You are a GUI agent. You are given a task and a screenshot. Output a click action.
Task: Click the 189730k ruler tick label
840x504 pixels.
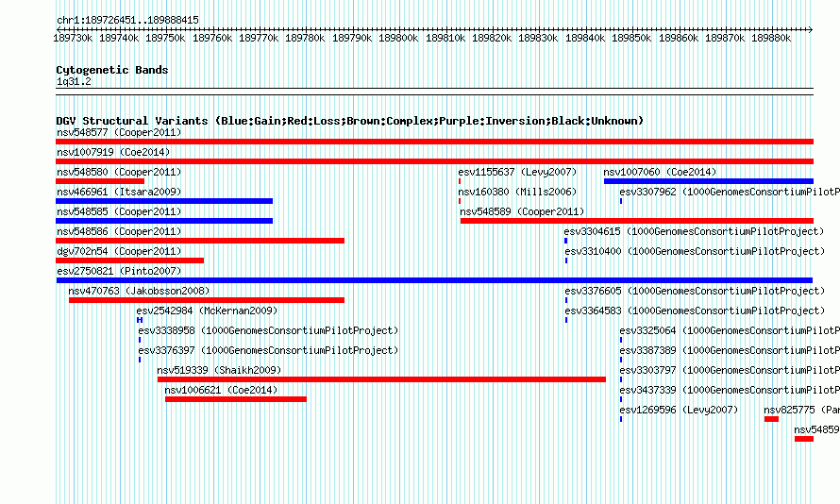click(x=73, y=38)
